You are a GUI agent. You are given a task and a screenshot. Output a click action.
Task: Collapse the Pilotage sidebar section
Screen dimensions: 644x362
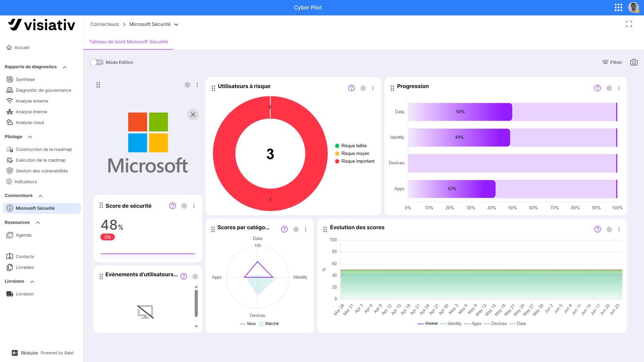coord(30,137)
